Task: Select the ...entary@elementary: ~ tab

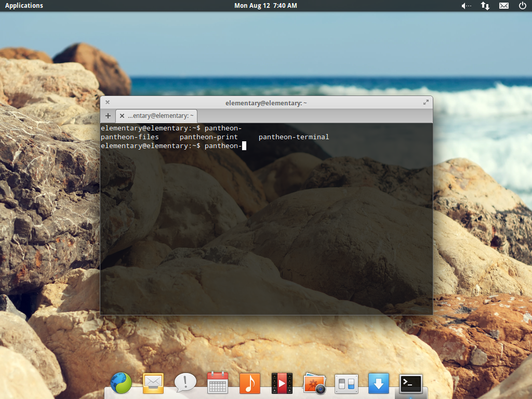Action: [156, 116]
